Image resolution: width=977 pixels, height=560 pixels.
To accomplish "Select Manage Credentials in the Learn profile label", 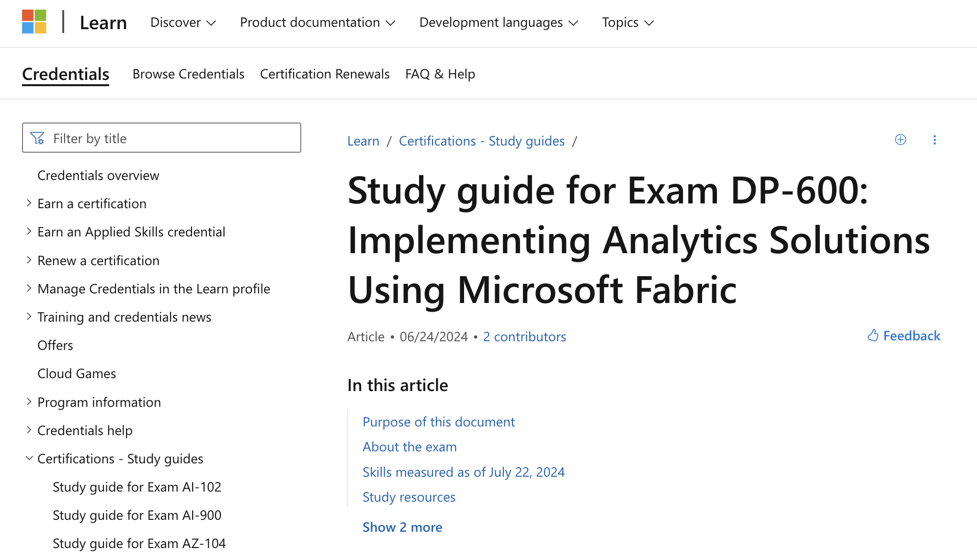I will pyautogui.click(x=154, y=289).
